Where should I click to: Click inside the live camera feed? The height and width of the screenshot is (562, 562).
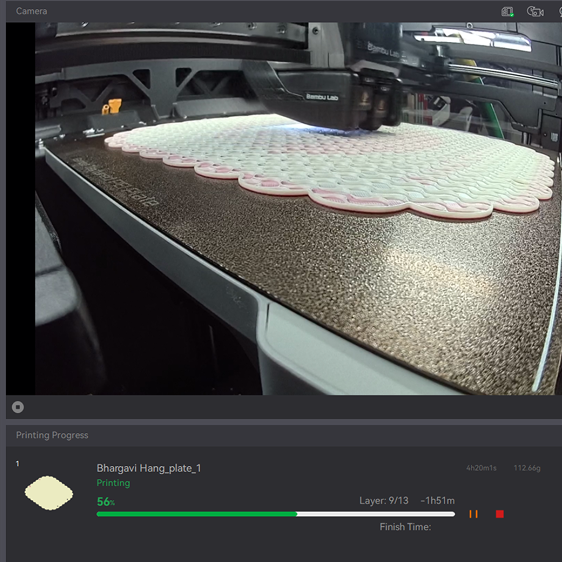point(298,209)
